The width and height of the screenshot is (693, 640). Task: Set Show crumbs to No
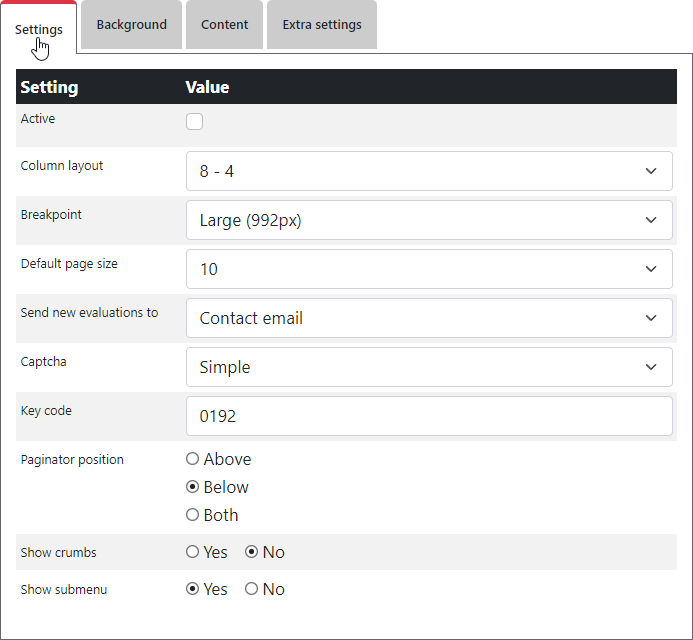click(252, 552)
